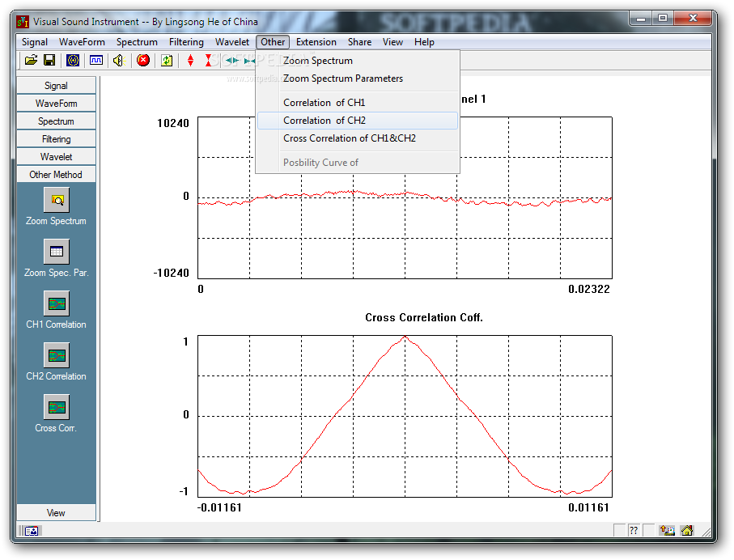Click the status bar image card icon

[x=32, y=531]
